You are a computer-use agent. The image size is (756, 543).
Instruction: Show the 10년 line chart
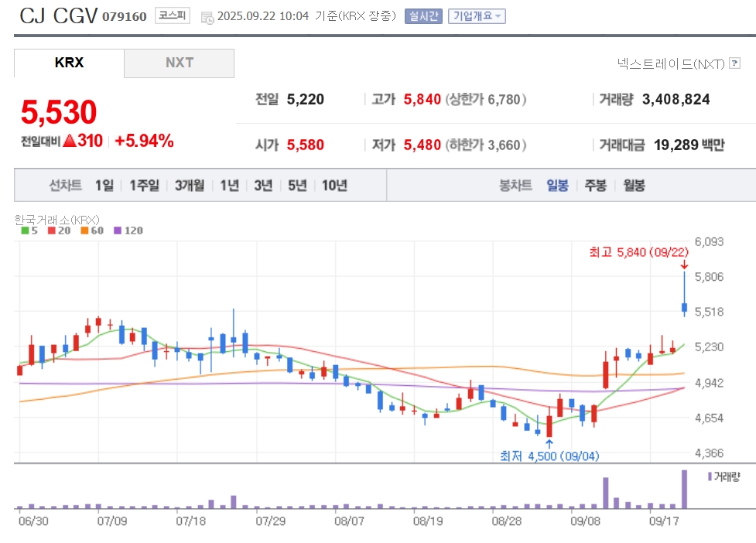[334, 186]
